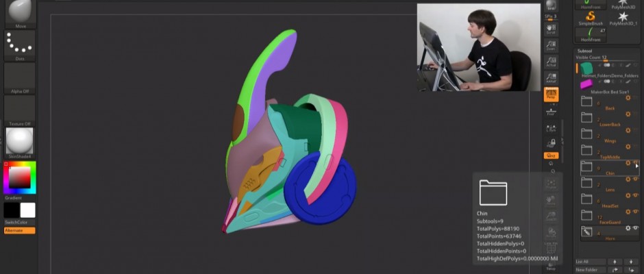Screen dimensions: 644x274
Task: Click the Scroll canvas navigation icon
Action: (550, 28)
